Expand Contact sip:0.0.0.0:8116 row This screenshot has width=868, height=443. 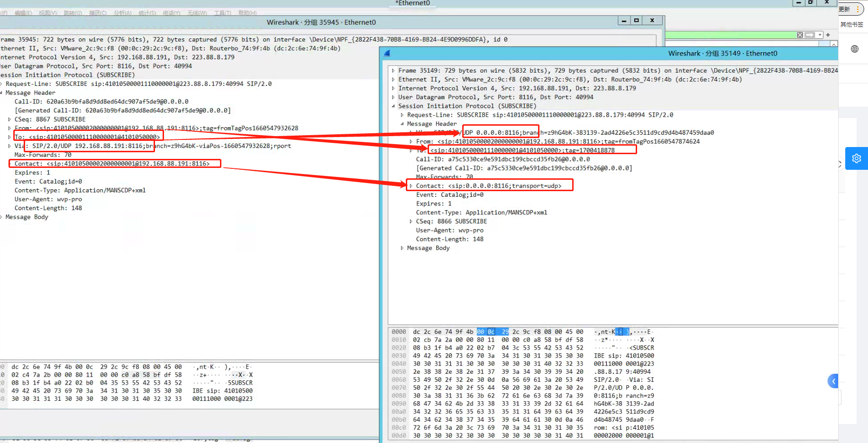411,186
